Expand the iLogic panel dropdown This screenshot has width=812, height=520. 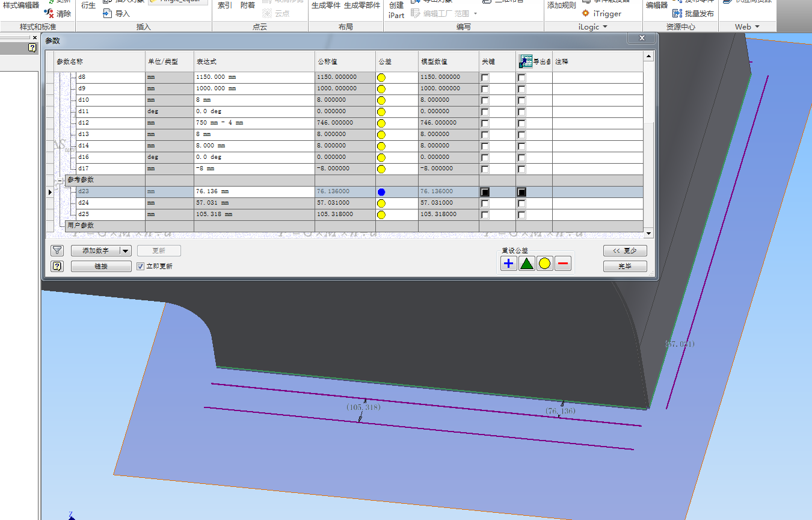pos(604,27)
